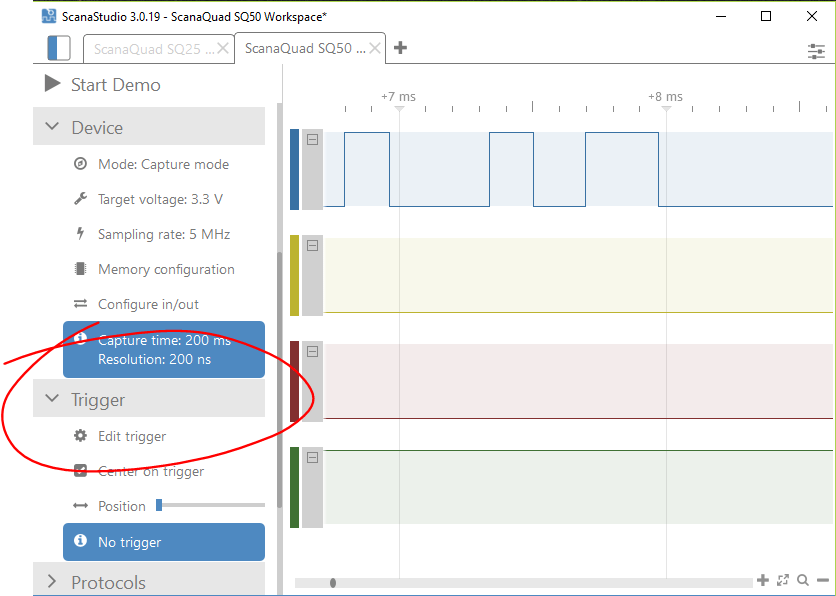The width and height of the screenshot is (836, 596).
Task: Click the zoom in plus icon
Action: click(x=763, y=580)
